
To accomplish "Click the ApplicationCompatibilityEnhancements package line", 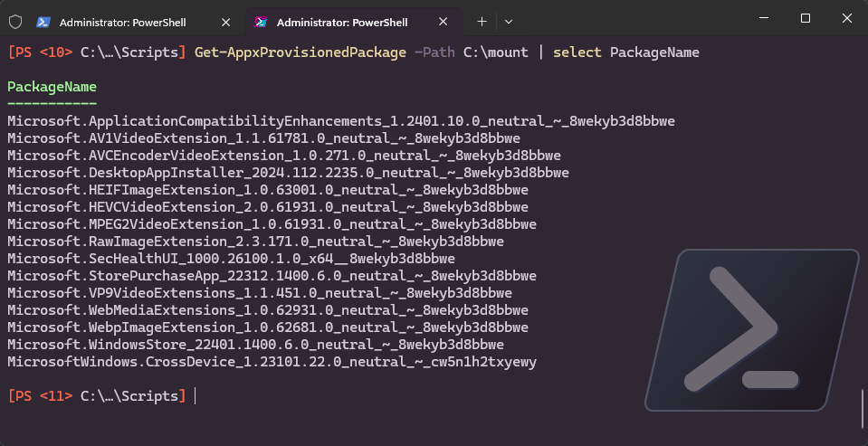I will pyautogui.click(x=341, y=121).
